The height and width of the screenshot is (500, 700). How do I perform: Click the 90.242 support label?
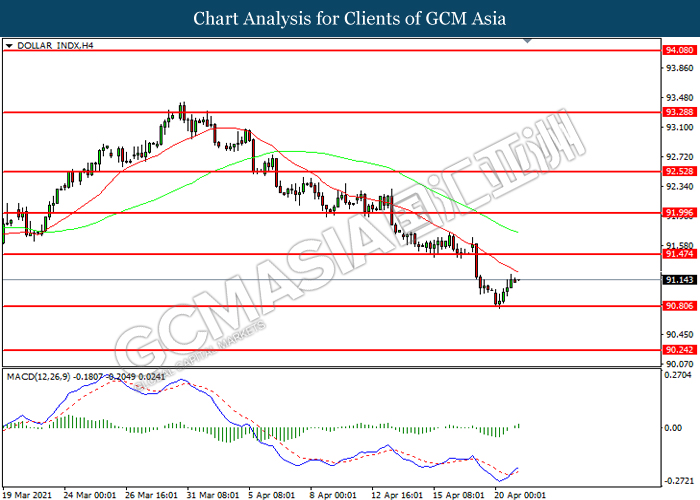click(x=679, y=350)
